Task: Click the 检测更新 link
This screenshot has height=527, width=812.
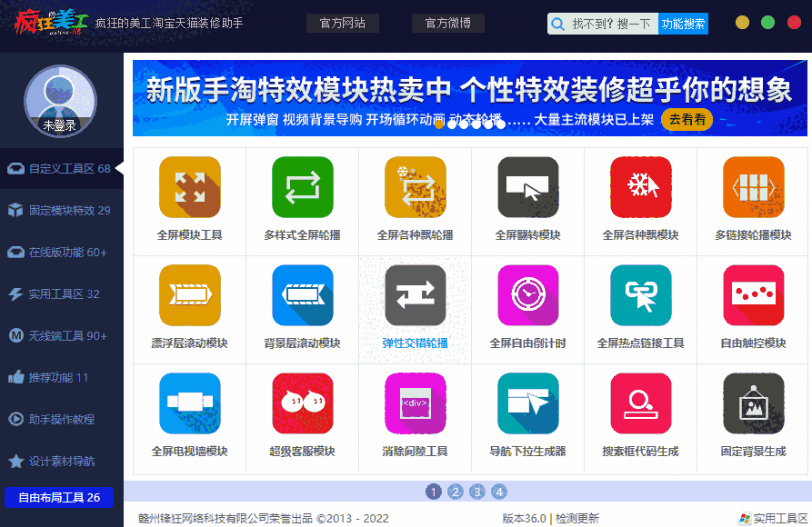Action: point(576,518)
